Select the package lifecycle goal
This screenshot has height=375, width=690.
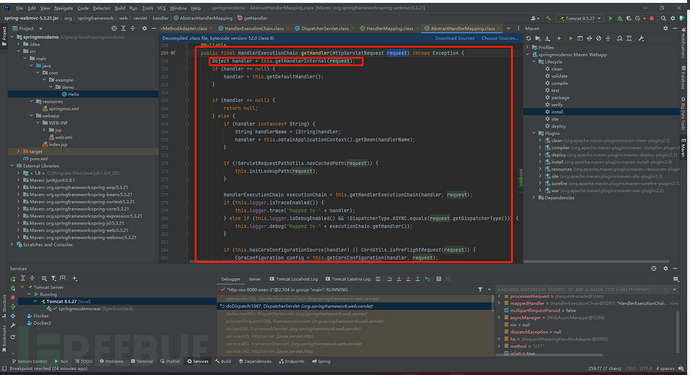point(560,97)
